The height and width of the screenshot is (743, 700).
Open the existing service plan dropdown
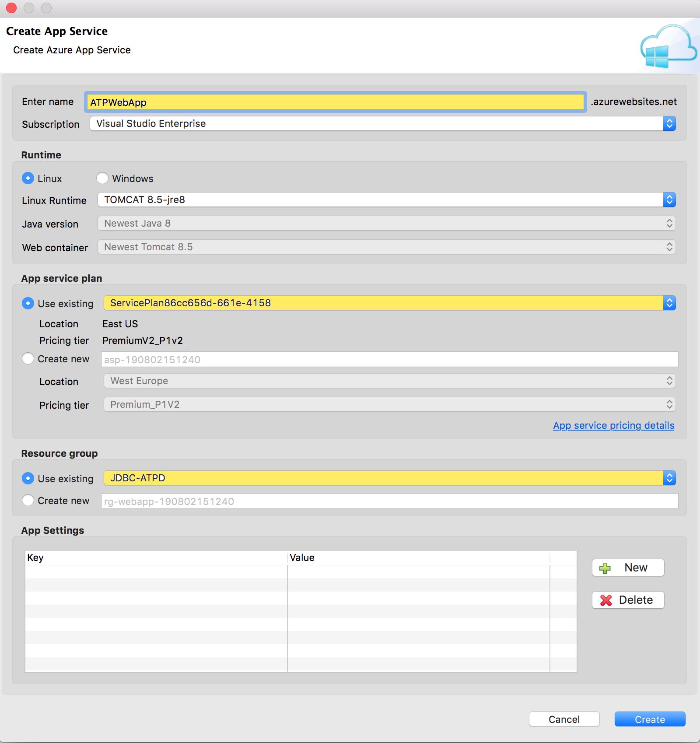coord(390,303)
